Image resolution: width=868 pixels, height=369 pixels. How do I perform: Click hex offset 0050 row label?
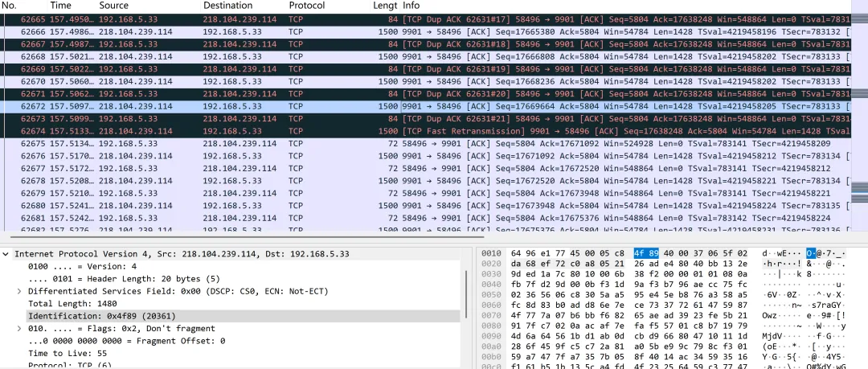(x=491, y=294)
